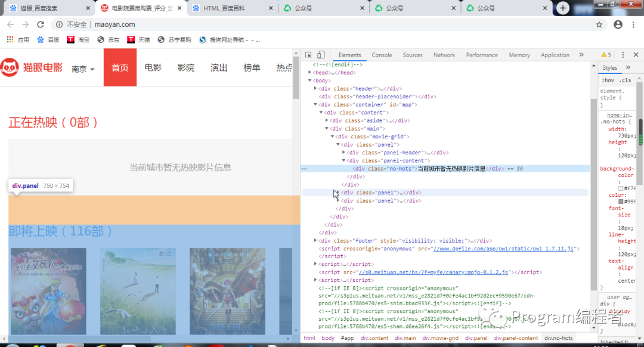This screenshot has width=644, height=347.
Task: Select div.no-hots in the DOM breadcrumb bar
Action: coord(558,337)
